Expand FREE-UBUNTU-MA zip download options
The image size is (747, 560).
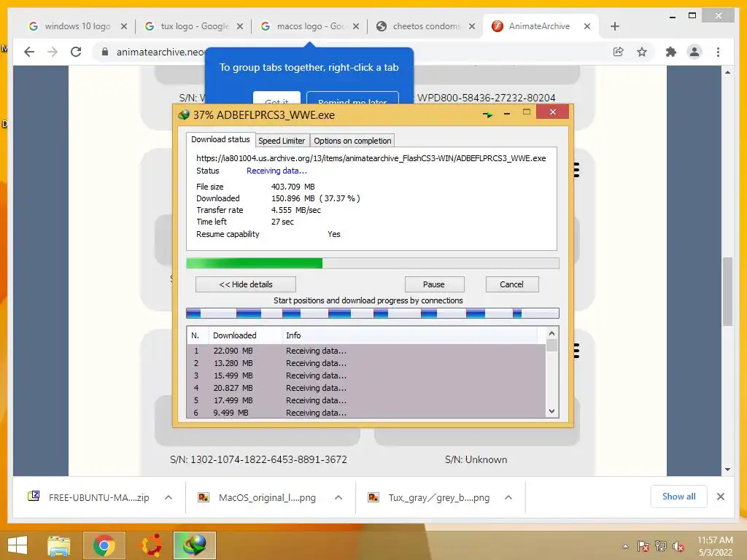tap(169, 497)
